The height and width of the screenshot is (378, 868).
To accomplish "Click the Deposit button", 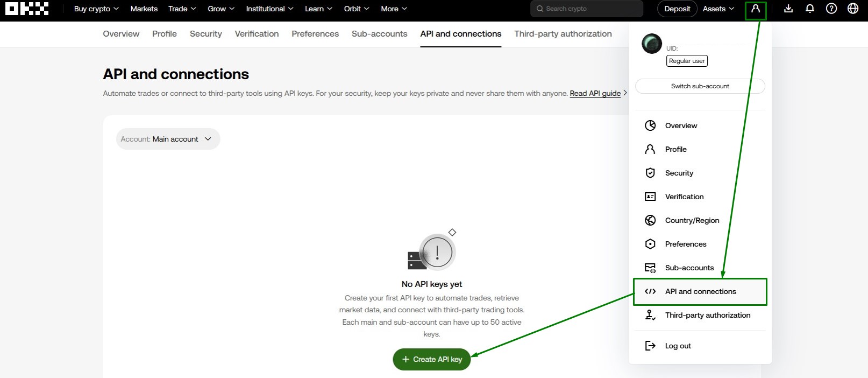I will (x=677, y=9).
